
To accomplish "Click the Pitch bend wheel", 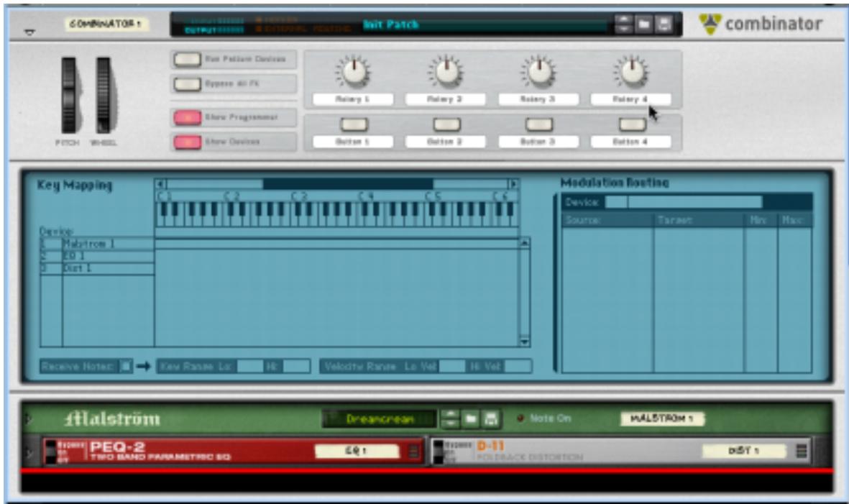I will [x=69, y=96].
